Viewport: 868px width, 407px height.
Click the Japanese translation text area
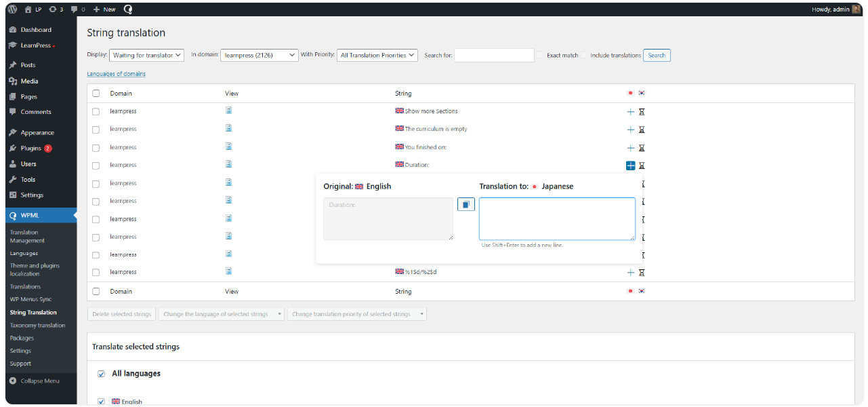pos(556,218)
